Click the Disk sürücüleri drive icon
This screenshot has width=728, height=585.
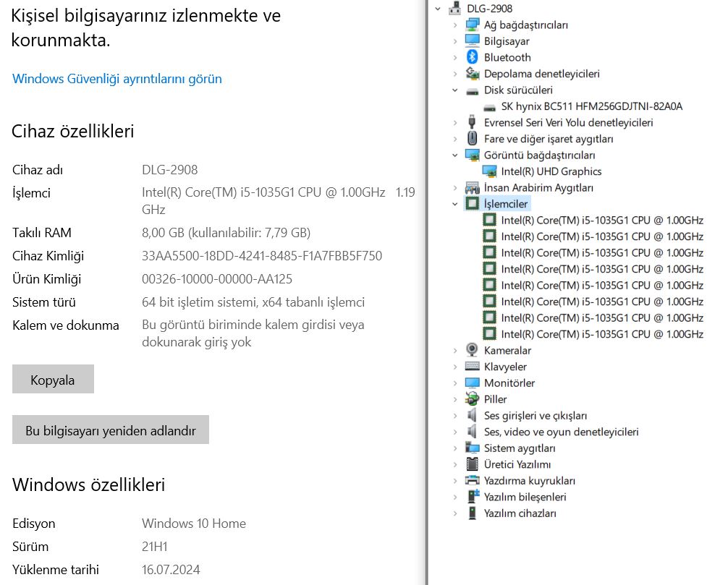click(472, 90)
